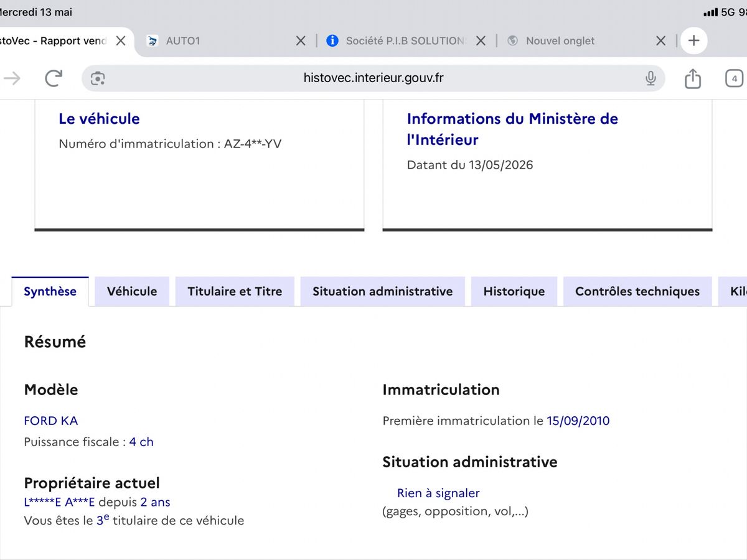
Task: Select the Situation administrative tab
Action: [x=383, y=291]
